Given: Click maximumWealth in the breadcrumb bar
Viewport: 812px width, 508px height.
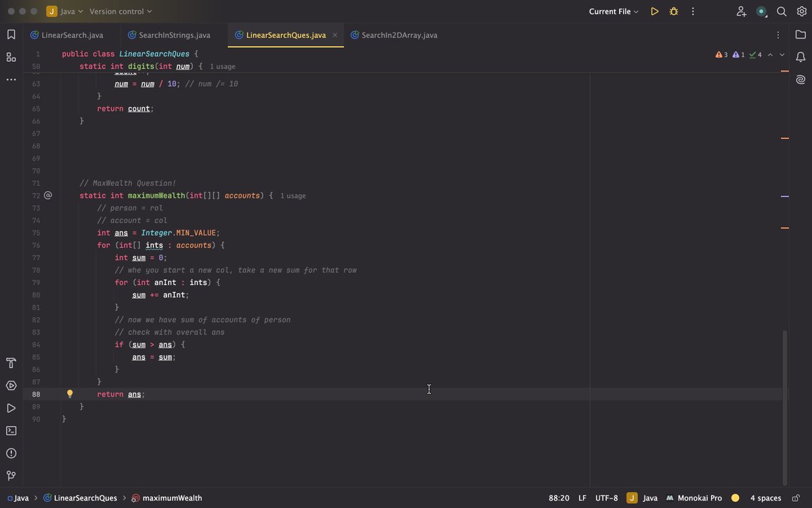Looking at the screenshot, I should point(166,498).
